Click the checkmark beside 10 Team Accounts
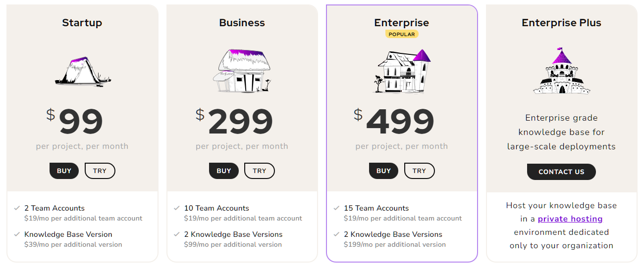644x269 pixels. click(x=177, y=208)
